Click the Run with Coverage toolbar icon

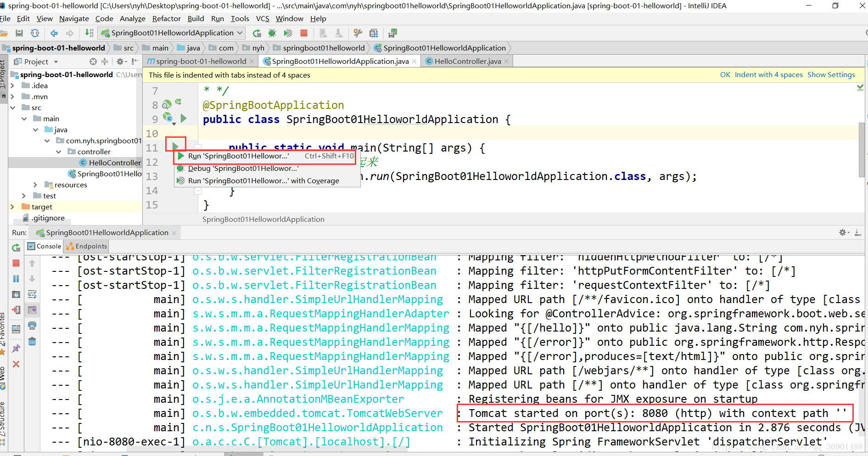coord(288,33)
